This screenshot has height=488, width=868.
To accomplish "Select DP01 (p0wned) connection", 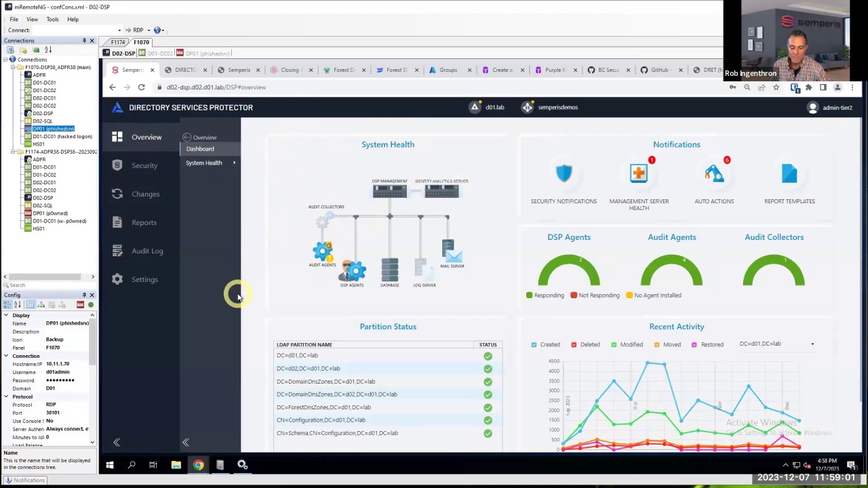I will tap(50, 213).
